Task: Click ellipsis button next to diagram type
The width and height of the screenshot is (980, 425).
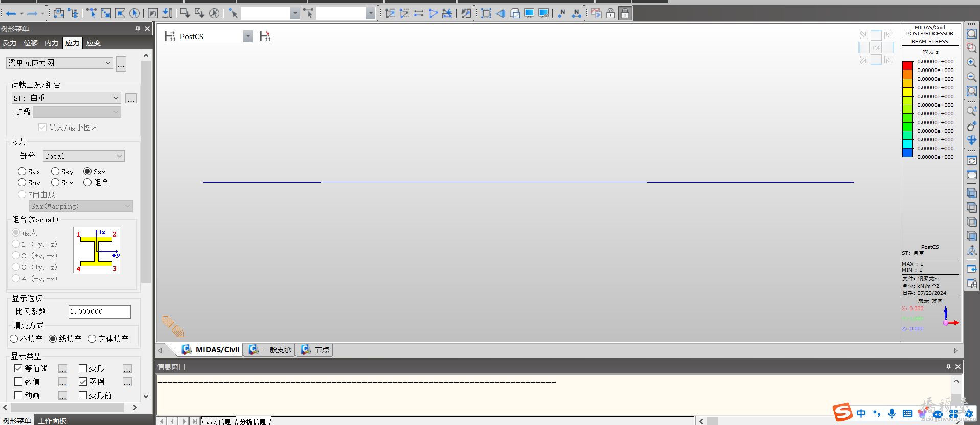Action: click(x=121, y=64)
